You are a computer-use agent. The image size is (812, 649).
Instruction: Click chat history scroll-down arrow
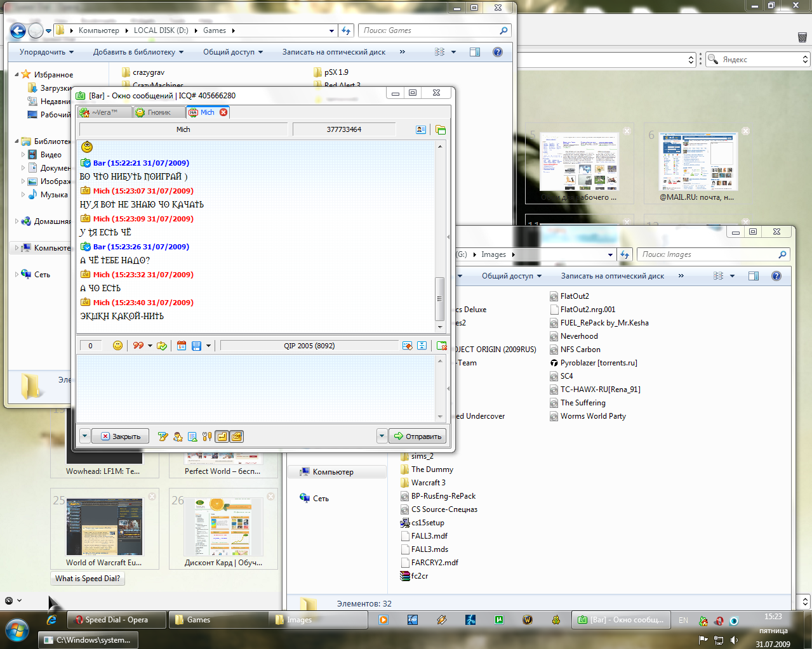tap(440, 327)
